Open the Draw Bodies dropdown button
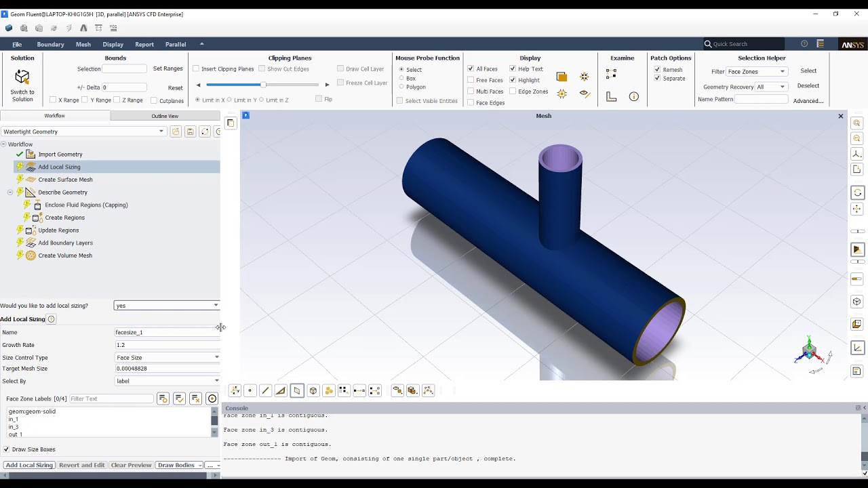This screenshot has width=868, height=488. point(179,465)
